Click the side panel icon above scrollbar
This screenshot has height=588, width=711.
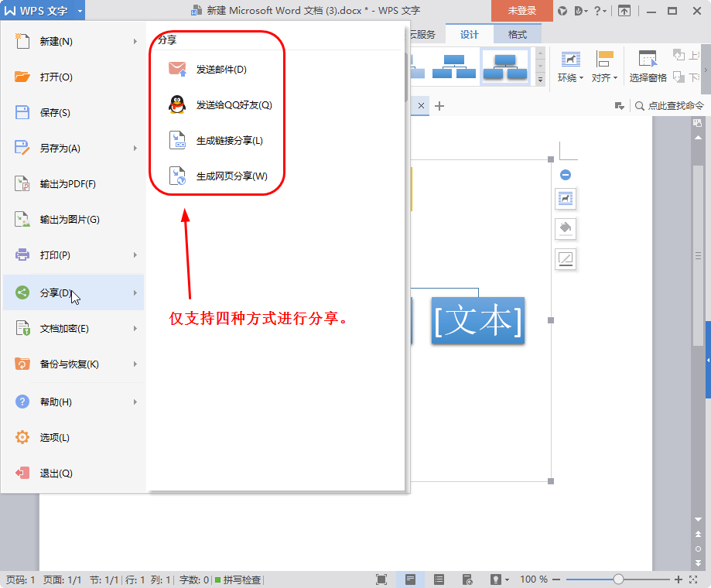(697, 123)
